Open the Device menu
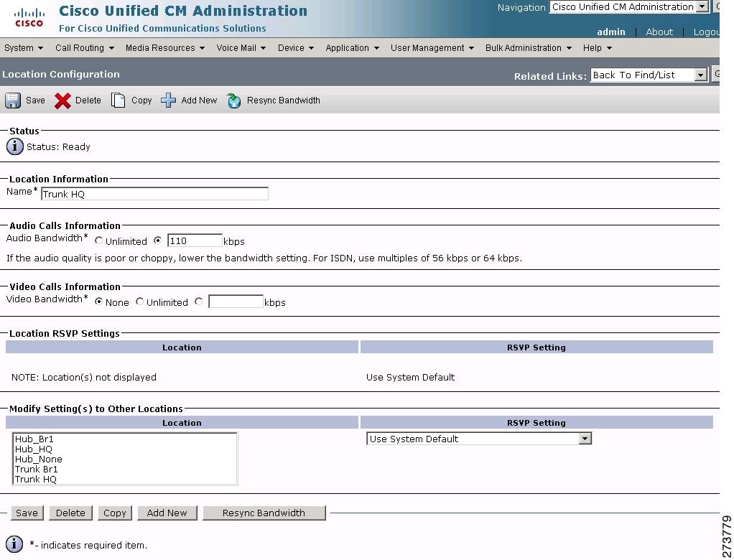 click(x=296, y=47)
